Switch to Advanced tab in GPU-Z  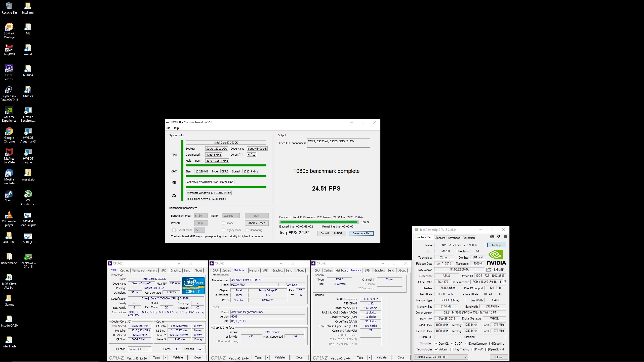tap(454, 238)
